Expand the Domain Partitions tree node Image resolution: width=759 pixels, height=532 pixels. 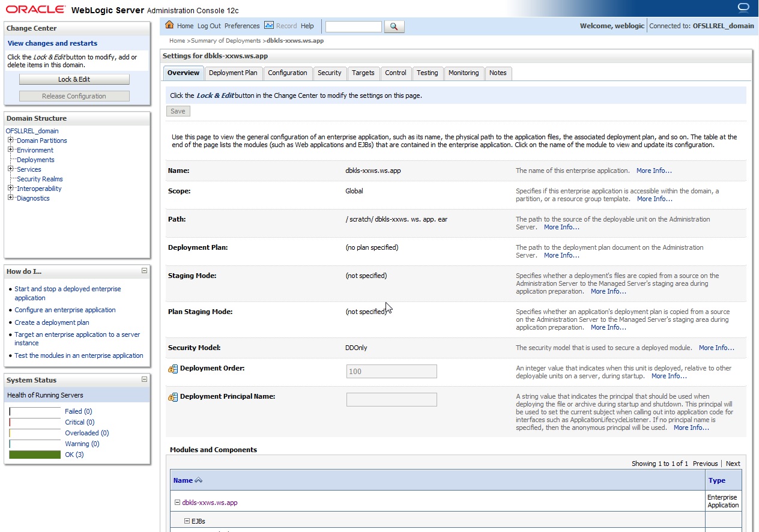[11, 140]
